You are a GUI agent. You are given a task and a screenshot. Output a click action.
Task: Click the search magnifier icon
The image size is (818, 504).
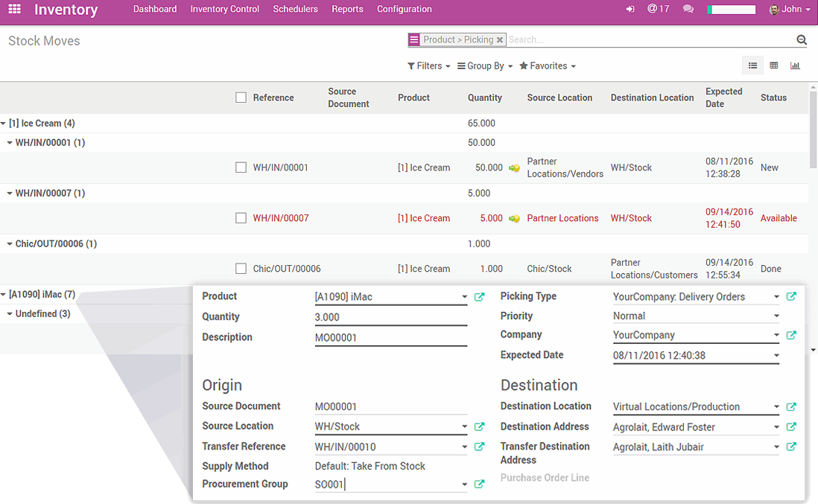pyautogui.click(x=802, y=39)
